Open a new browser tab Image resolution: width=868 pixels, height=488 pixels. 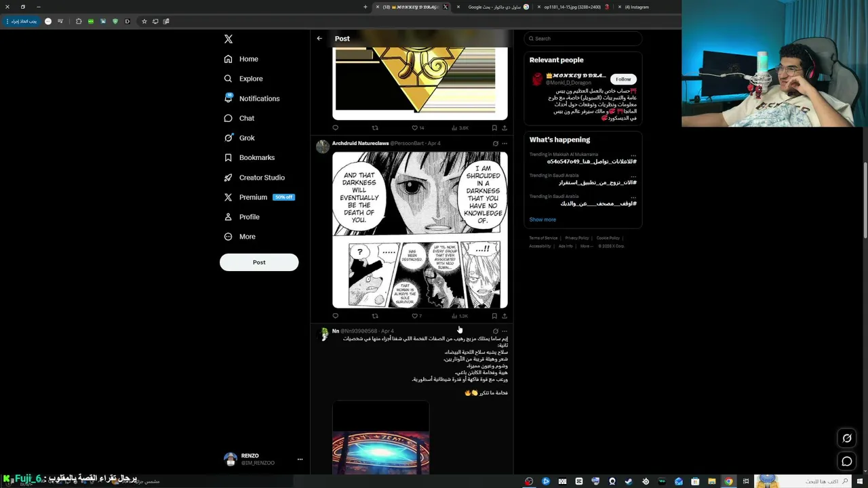coord(365,7)
